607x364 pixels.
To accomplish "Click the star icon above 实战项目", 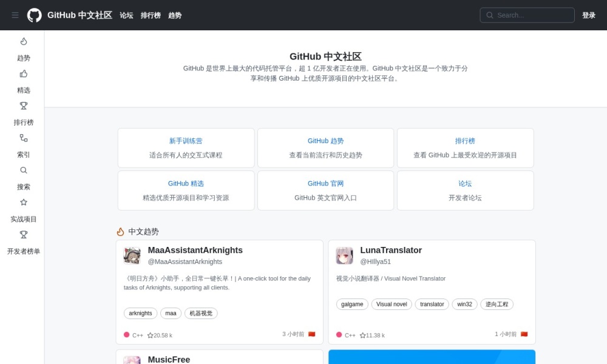I will point(24,202).
